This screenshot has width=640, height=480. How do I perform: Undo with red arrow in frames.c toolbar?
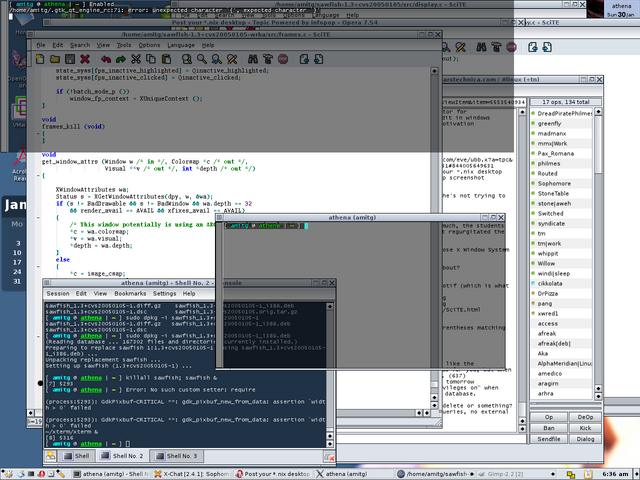[106, 59]
